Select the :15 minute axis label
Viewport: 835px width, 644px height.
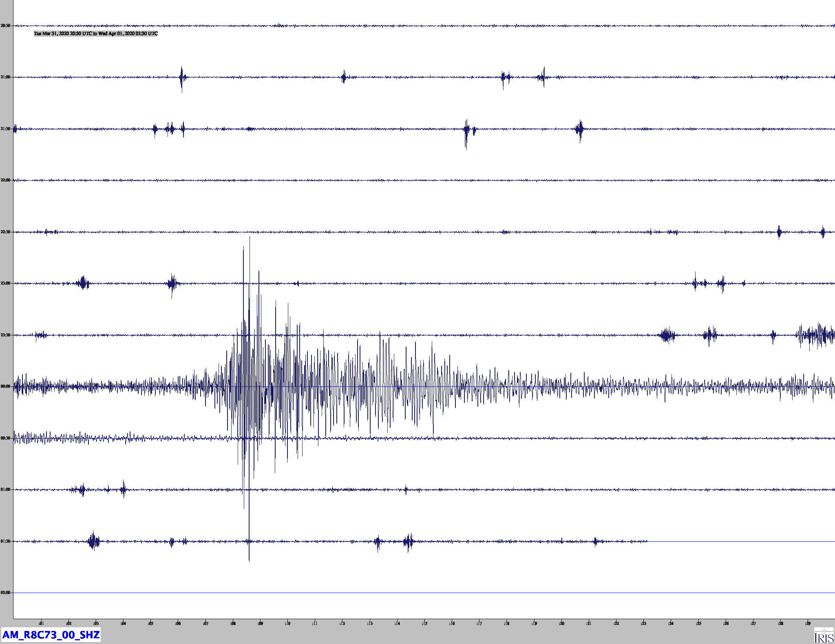click(x=424, y=623)
